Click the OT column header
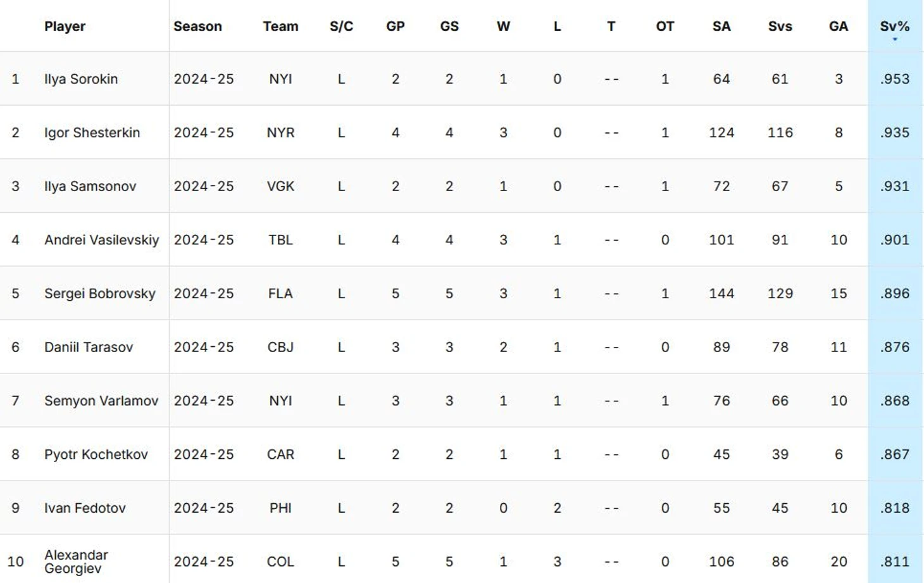The width and height of the screenshot is (924, 583). 665,27
